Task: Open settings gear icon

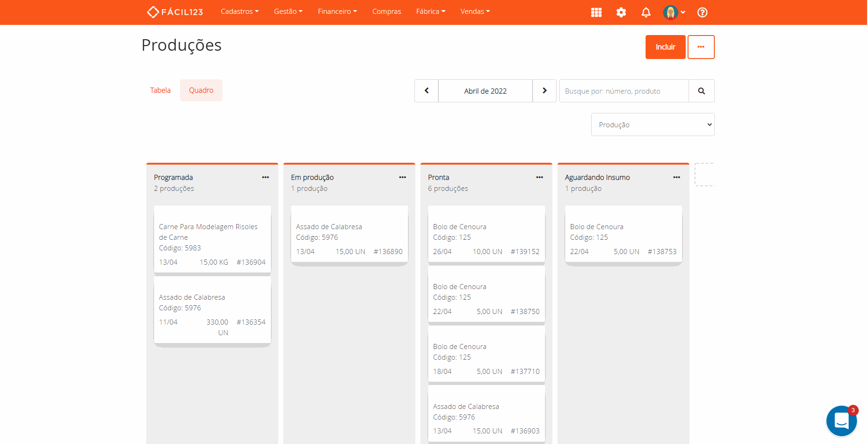Action: click(x=621, y=12)
